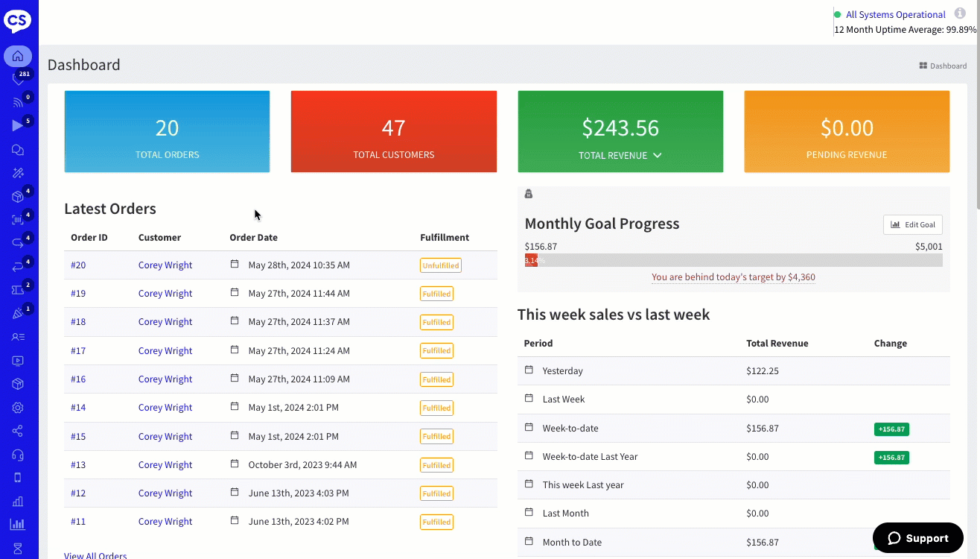Click the Edit Goal button
Image resolution: width=980 pixels, height=559 pixels.
[913, 224]
